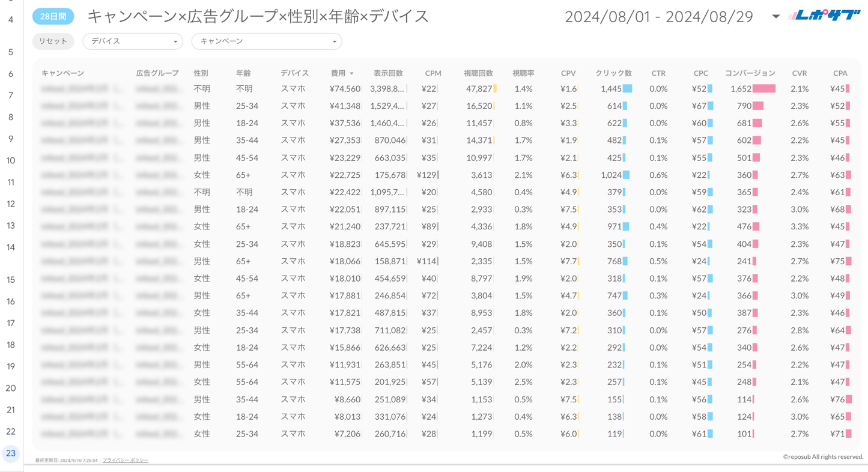Click the cost cell ¥22,422
The height and width of the screenshot is (472, 868).
point(345,192)
